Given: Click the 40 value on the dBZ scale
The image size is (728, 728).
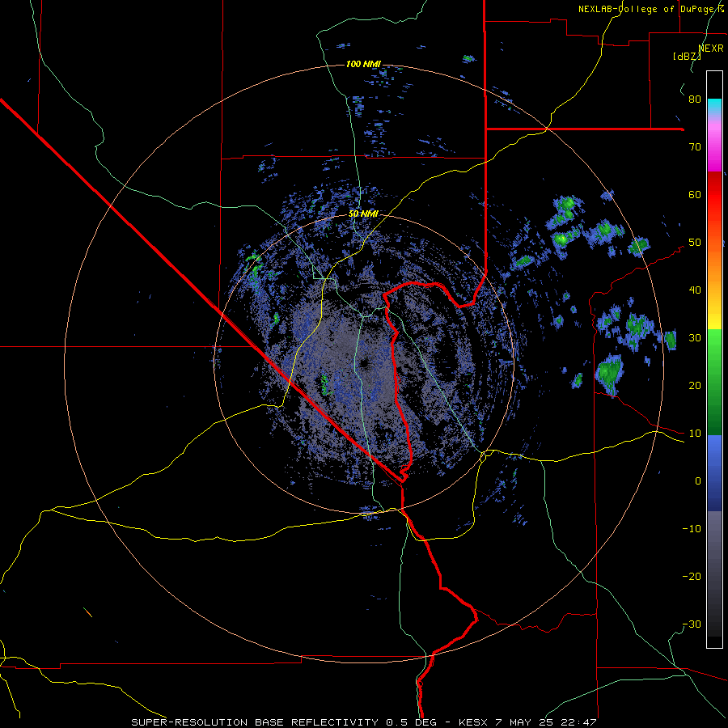Looking at the screenshot, I should [x=695, y=290].
